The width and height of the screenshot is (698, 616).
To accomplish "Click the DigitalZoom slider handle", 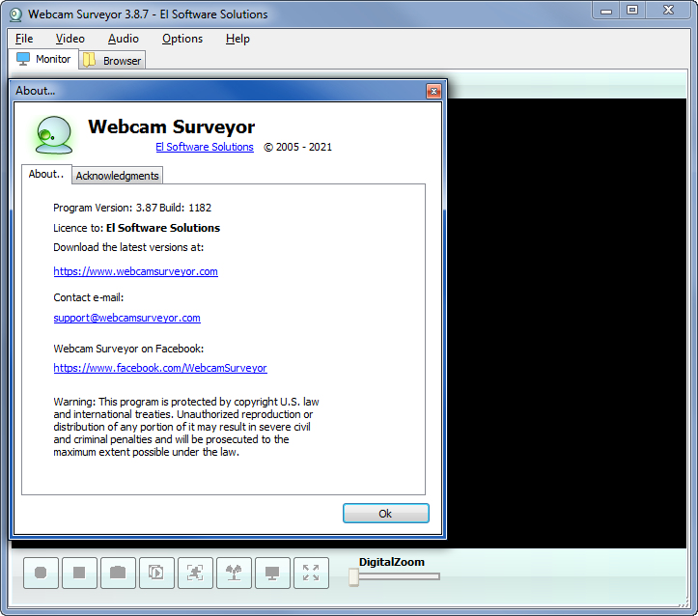I will 354,576.
